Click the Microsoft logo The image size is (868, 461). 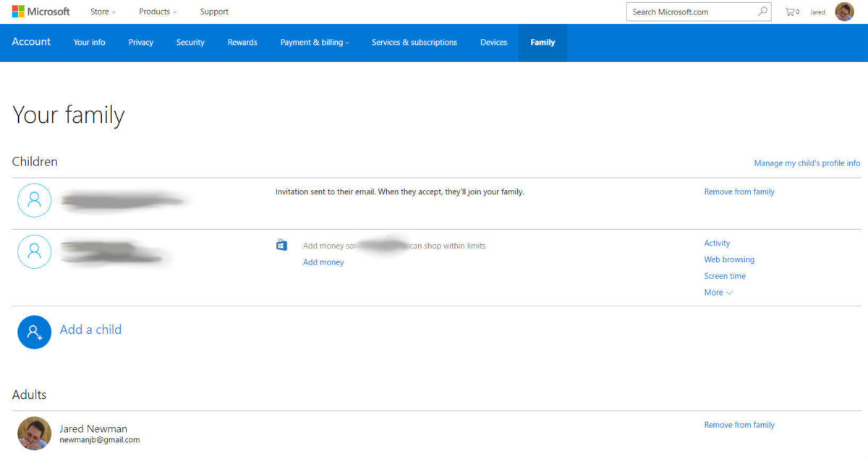point(41,12)
